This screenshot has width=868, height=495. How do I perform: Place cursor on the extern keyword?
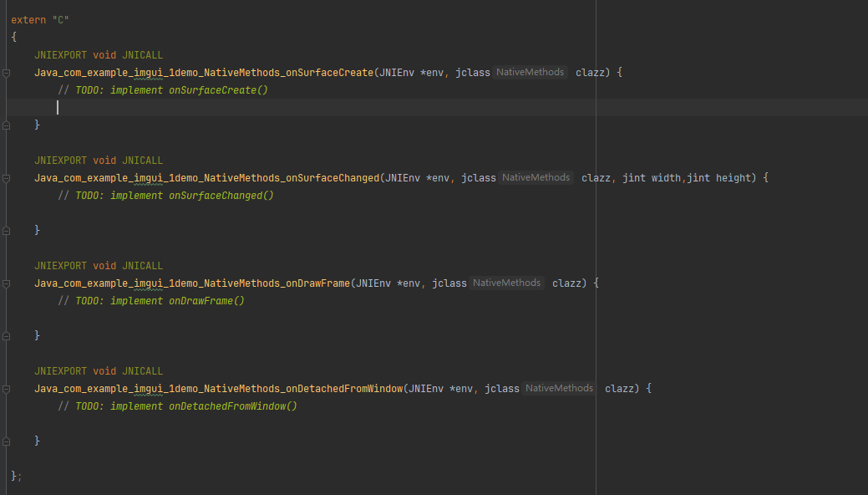coord(28,19)
